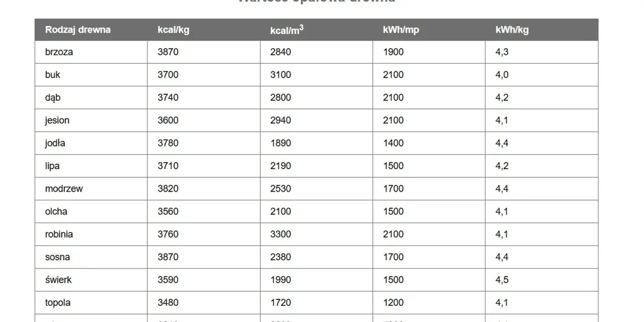Click the dąb wood type cell
Image resolution: width=644 pixels, height=322 pixels.
[x=91, y=98]
